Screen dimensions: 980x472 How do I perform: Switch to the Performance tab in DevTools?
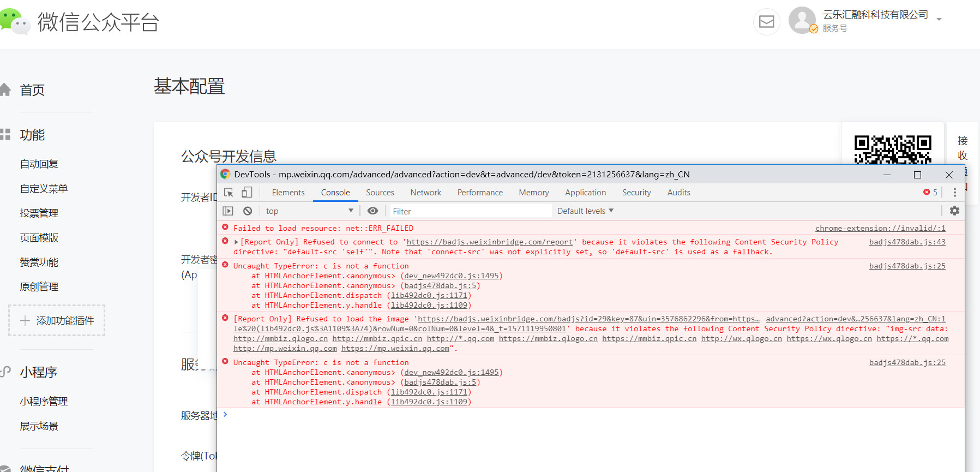click(480, 193)
